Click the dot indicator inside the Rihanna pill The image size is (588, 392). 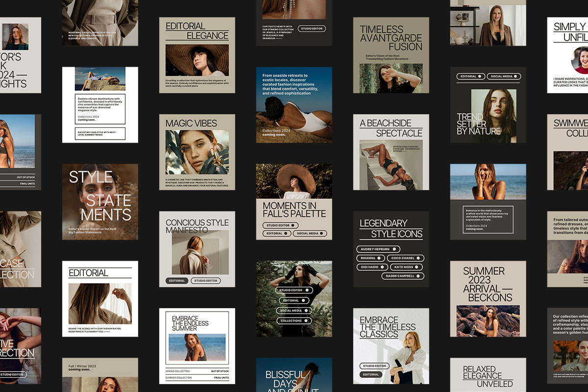[x=379, y=258]
